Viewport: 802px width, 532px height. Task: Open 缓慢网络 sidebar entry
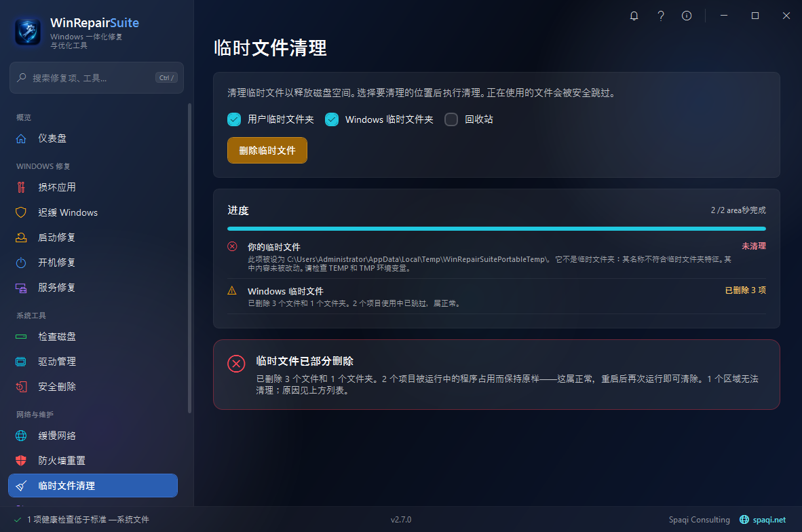point(93,436)
